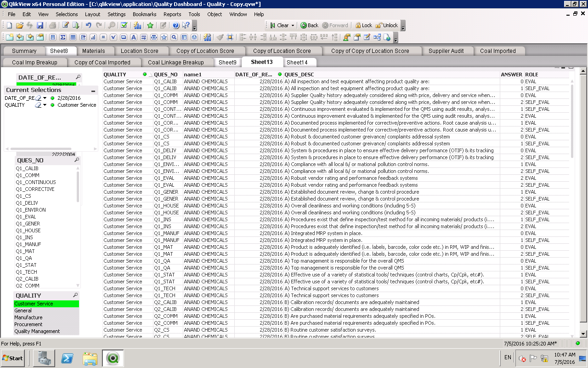Select Q1_HOUSE in QUES_NO list box
588x368 pixels.
coord(45,230)
